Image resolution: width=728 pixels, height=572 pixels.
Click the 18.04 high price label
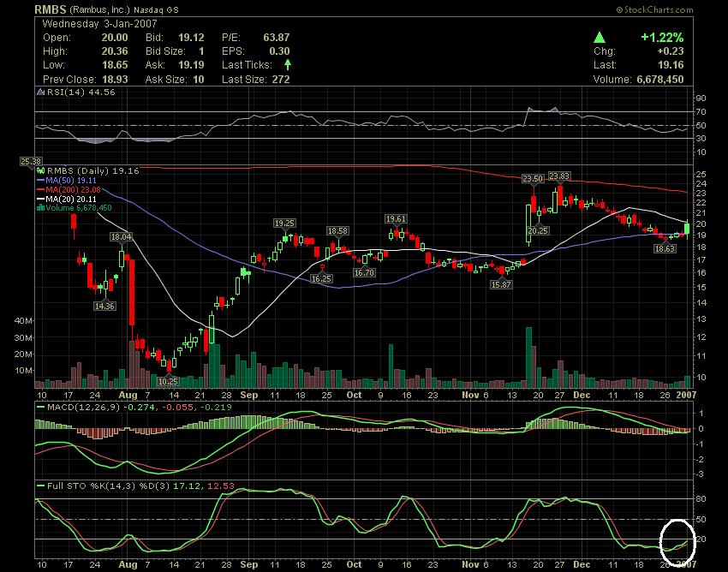121,237
